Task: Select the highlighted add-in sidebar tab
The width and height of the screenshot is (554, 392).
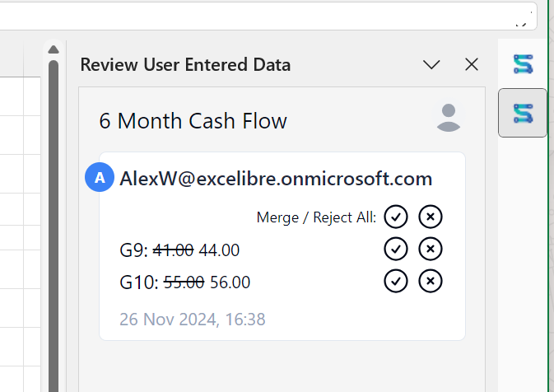Action: (x=522, y=112)
